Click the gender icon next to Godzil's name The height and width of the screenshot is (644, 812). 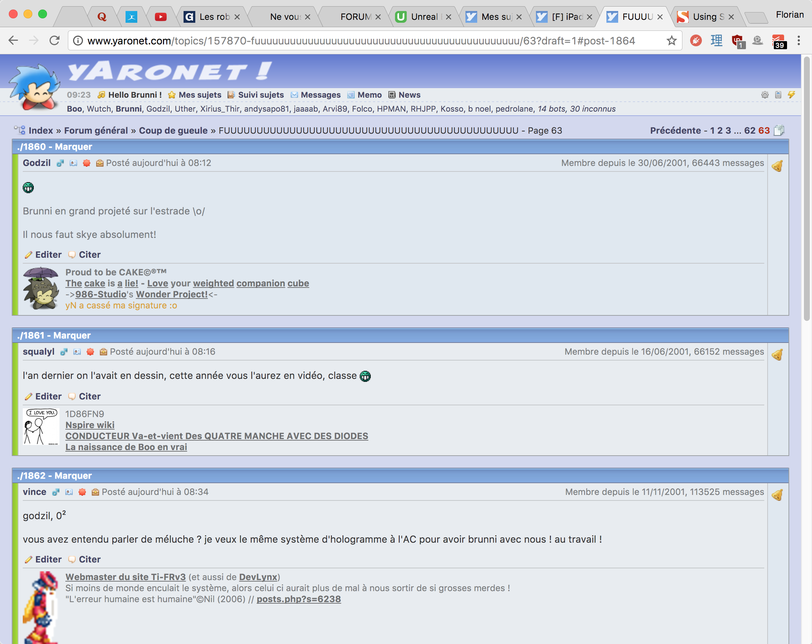(60, 163)
